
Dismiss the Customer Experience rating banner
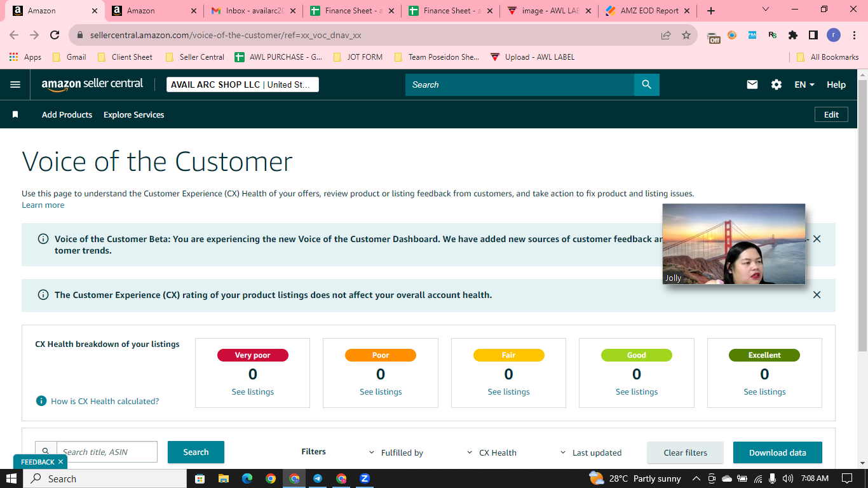click(817, 295)
